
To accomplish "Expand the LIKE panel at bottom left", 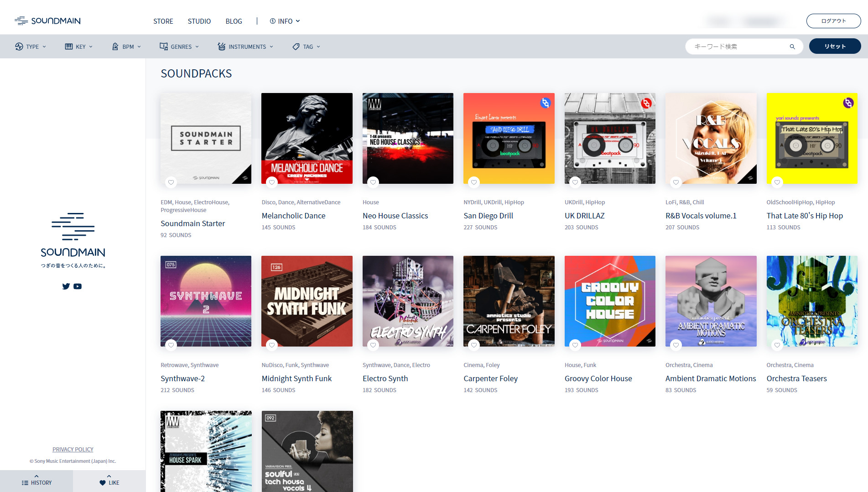I will click(x=109, y=481).
